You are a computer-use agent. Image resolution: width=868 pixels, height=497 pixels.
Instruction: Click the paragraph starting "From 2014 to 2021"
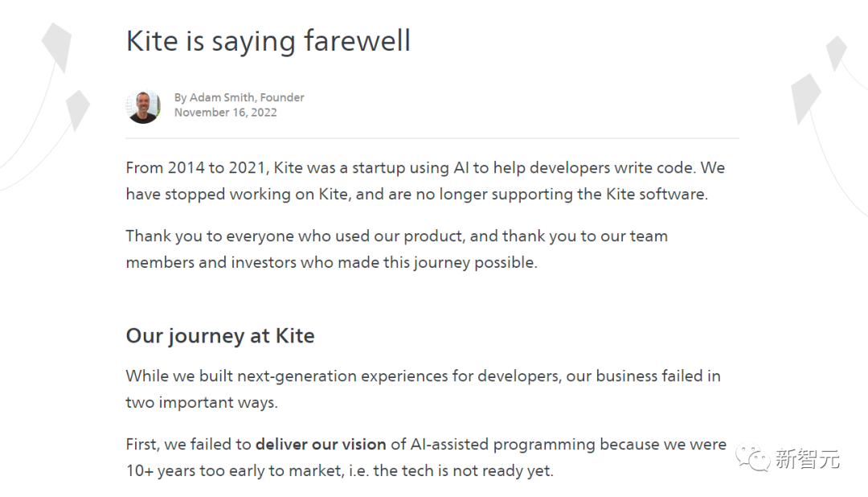pos(425,168)
